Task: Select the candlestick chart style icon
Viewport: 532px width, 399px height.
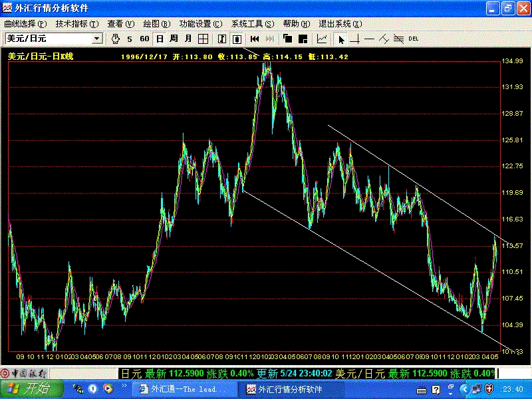Action: point(237,39)
